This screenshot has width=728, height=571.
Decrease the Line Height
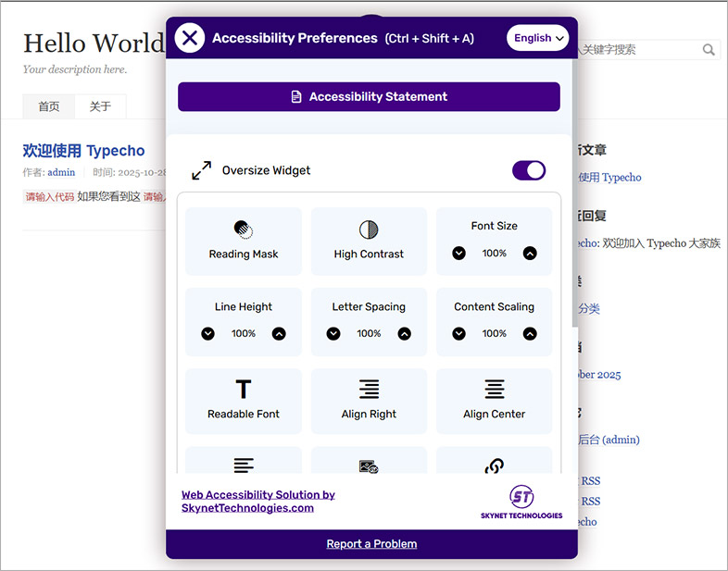click(x=208, y=333)
